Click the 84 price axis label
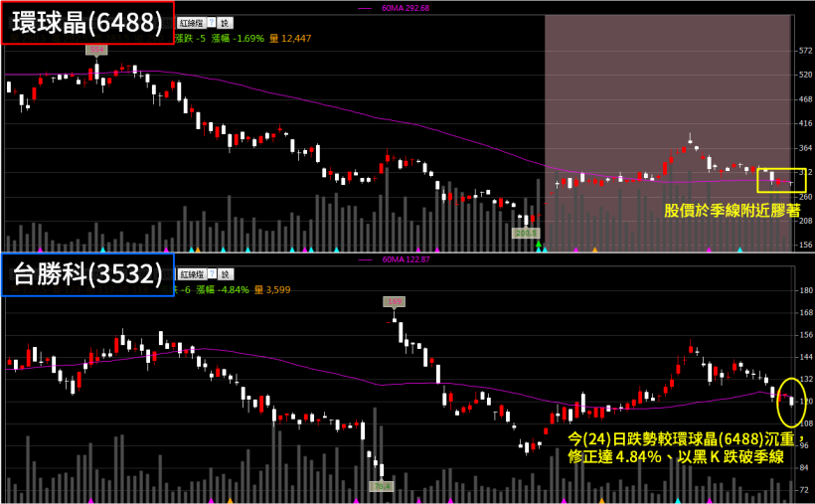This screenshot has height=504, width=815. pos(805,468)
